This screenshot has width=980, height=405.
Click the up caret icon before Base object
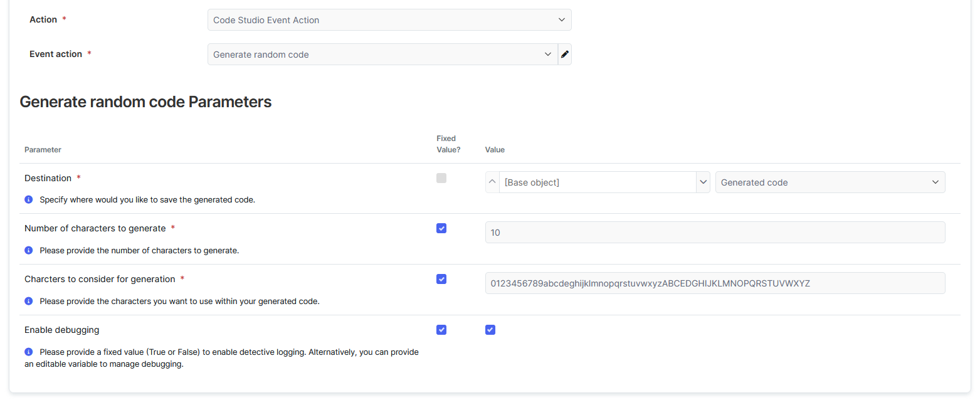coord(492,182)
